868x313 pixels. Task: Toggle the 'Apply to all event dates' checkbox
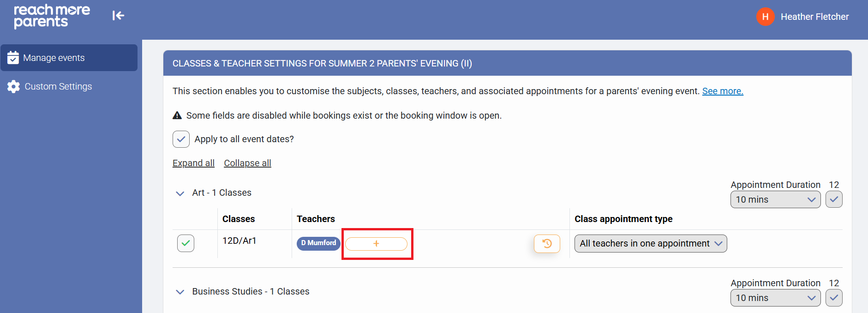tap(181, 139)
